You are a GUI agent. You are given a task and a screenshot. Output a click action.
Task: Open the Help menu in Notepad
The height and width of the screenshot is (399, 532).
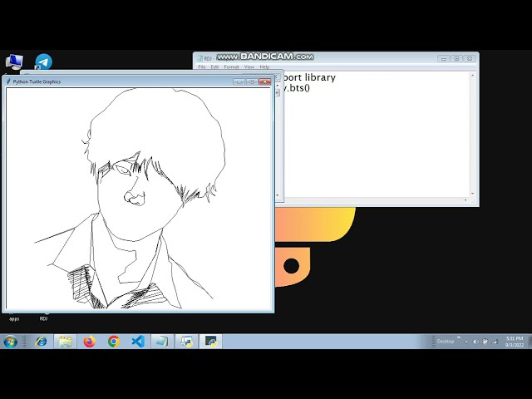[x=264, y=66]
